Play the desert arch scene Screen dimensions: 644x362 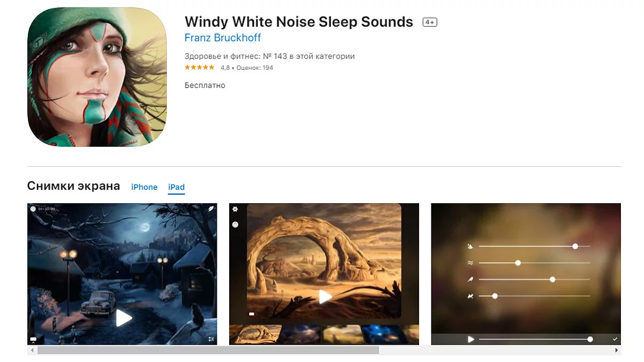tap(325, 296)
